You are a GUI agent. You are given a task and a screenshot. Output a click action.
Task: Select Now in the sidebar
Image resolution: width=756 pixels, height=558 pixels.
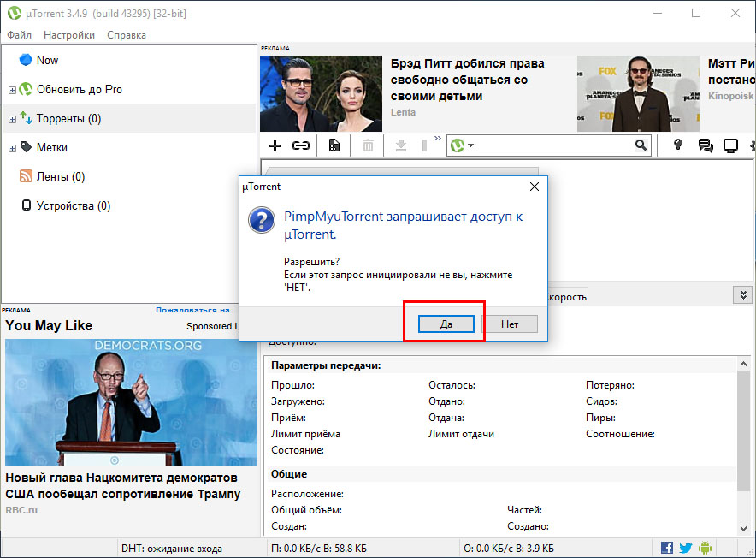(47, 61)
